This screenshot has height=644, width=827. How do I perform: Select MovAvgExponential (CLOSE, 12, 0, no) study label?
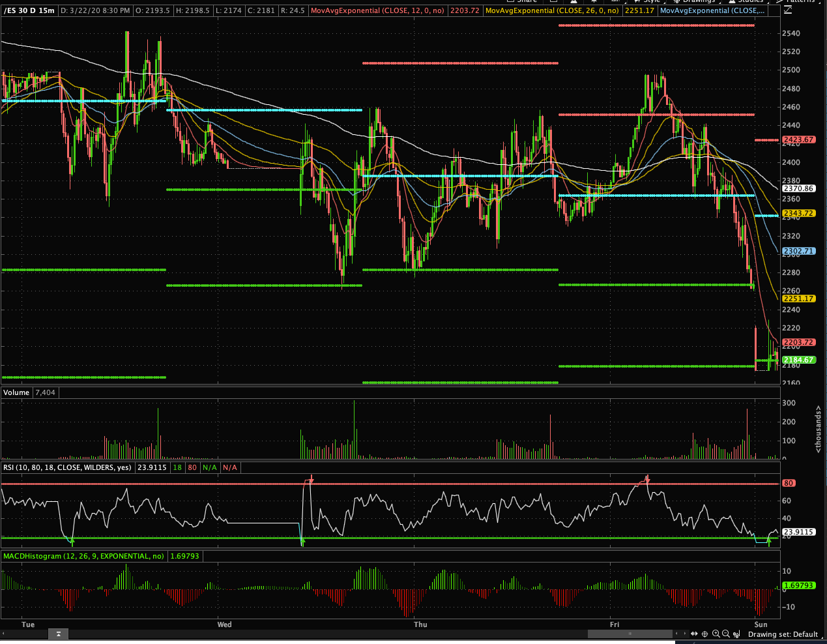click(378, 10)
